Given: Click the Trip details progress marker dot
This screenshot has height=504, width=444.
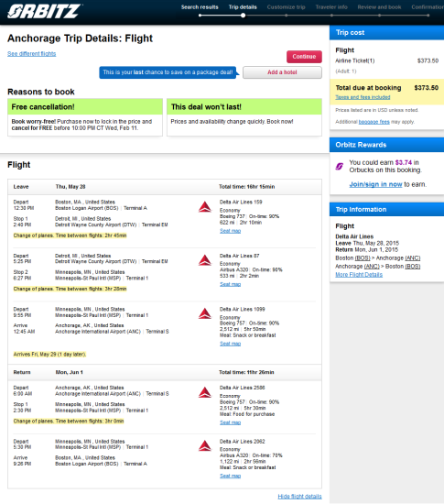Looking at the screenshot, I should click(x=244, y=15).
